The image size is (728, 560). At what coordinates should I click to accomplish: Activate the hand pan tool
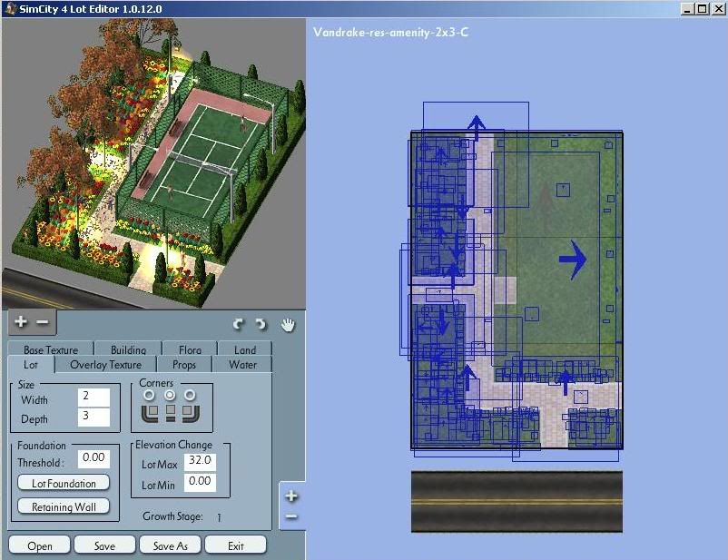point(288,325)
